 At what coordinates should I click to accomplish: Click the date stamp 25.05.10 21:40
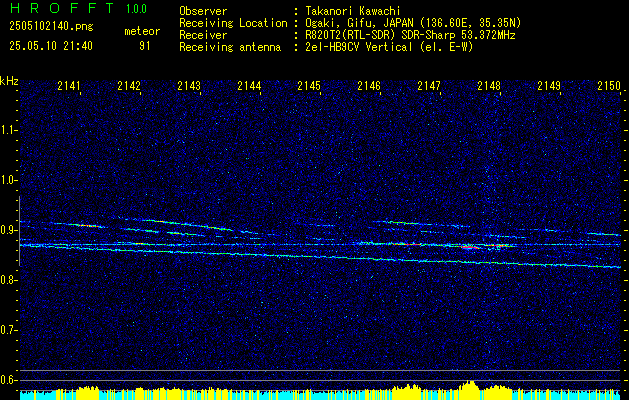coord(51,46)
